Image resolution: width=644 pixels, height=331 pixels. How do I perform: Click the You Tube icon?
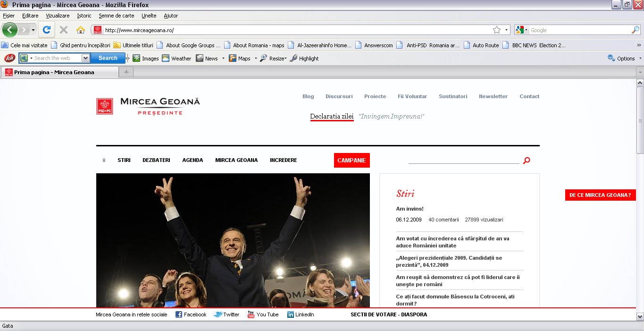point(251,314)
